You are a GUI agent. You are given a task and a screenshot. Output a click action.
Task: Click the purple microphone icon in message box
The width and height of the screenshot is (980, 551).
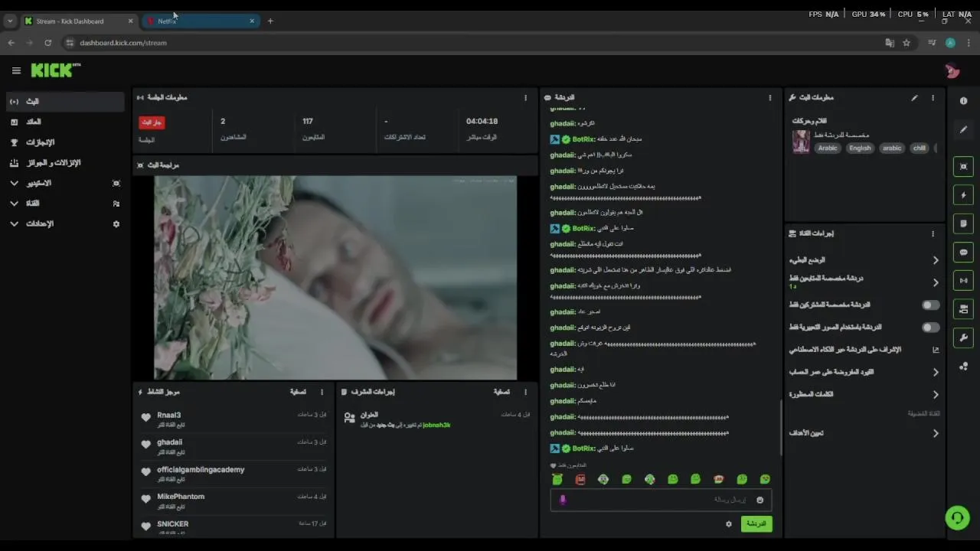point(563,500)
